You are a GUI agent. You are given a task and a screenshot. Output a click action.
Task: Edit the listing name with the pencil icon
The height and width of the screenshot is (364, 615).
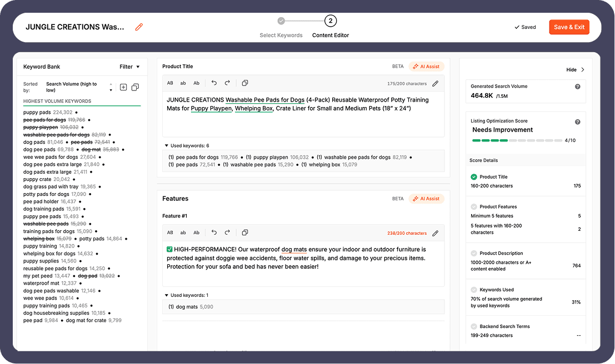[x=139, y=27]
